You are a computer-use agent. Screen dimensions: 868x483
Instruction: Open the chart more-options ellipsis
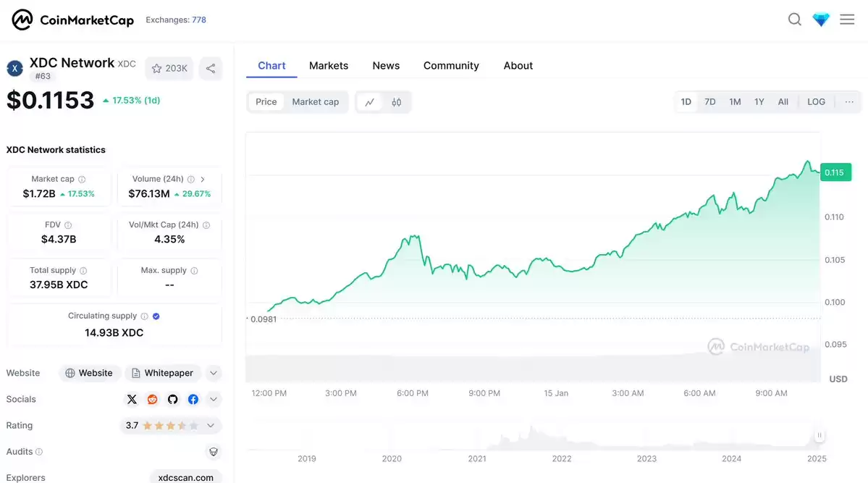(x=849, y=102)
